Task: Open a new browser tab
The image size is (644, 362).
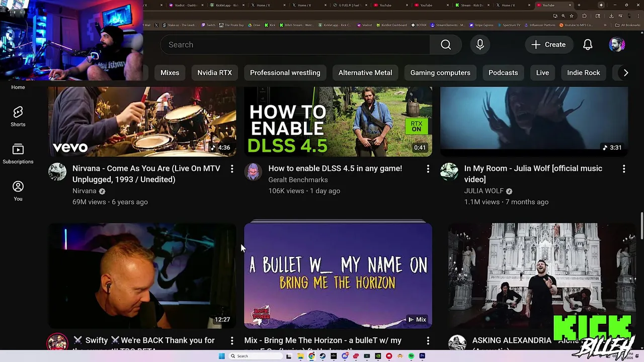Action: pyautogui.click(x=579, y=5)
